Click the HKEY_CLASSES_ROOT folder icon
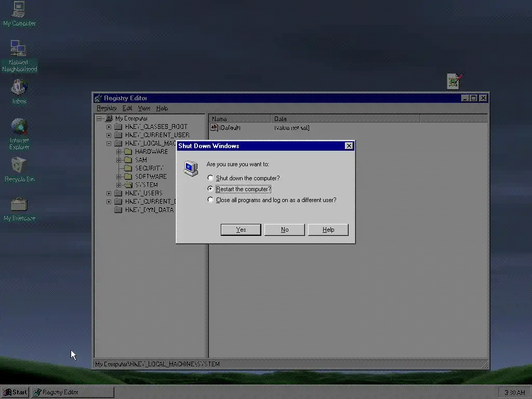The width and height of the screenshot is (532, 399). pyautogui.click(x=118, y=127)
